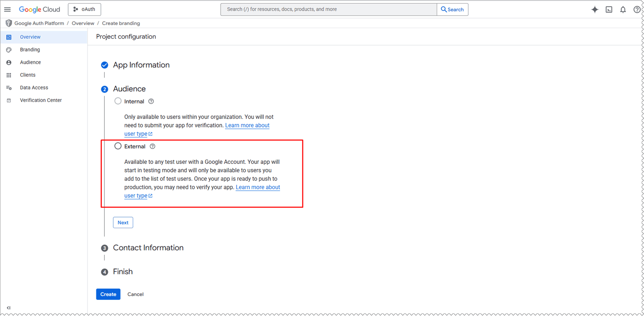Select the External radio option
The image size is (644, 316).
pyautogui.click(x=118, y=146)
